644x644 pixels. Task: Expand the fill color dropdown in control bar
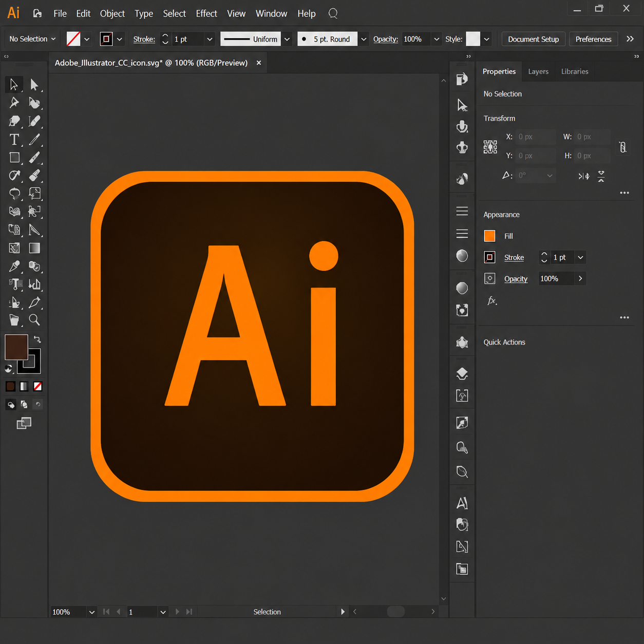coord(87,39)
